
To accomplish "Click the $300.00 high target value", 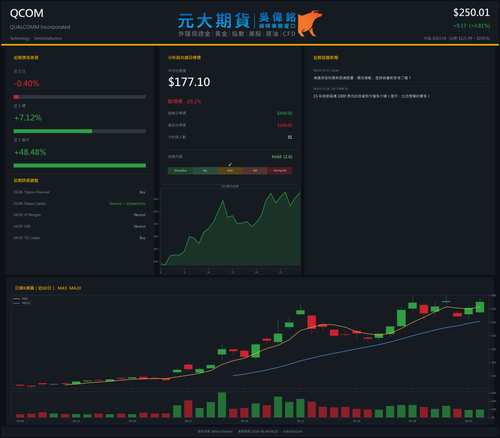I will click(285, 113).
